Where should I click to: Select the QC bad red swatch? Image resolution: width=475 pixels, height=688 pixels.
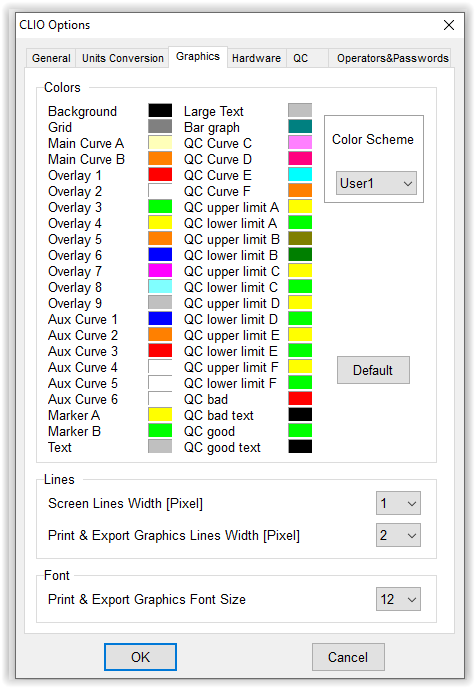coord(300,398)
